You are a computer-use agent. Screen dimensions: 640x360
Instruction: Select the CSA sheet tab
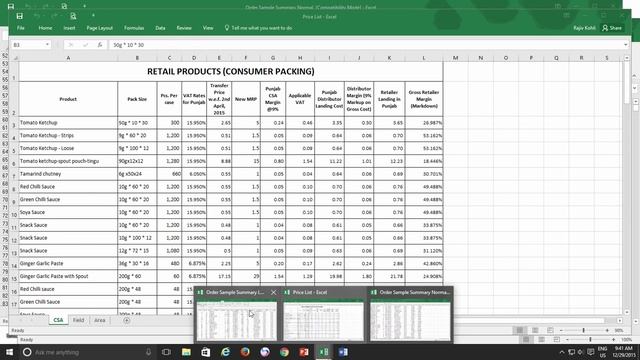(x=58, y=320)
